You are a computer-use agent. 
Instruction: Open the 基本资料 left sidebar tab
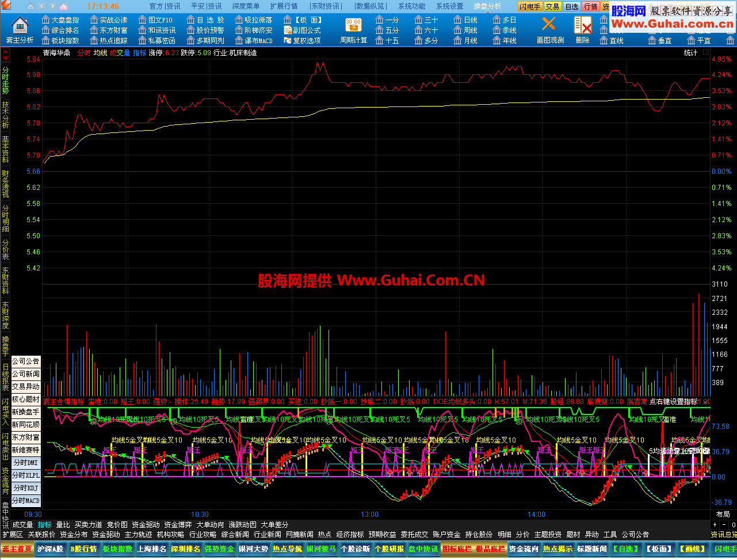pos(5,148)
